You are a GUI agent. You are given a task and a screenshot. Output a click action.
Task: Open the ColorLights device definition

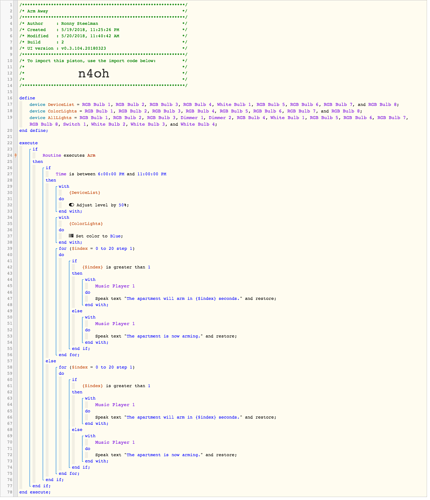pyautogui.click(x=196, y=111)
